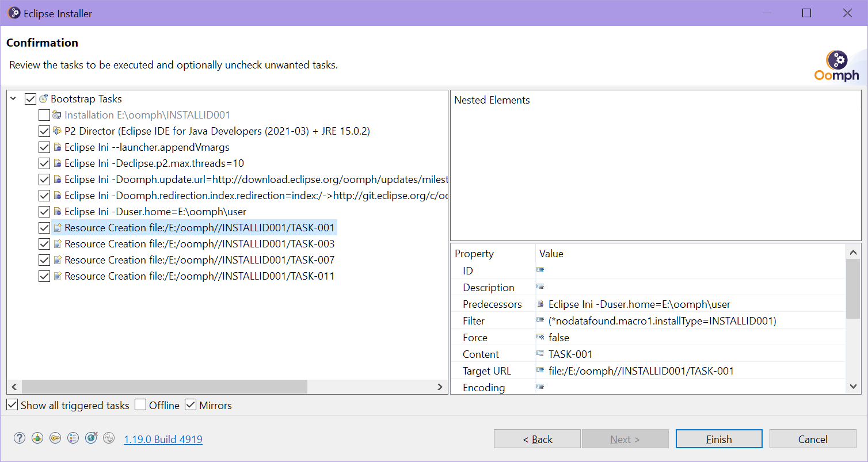Click the globe with red X icon

(91, 438)
